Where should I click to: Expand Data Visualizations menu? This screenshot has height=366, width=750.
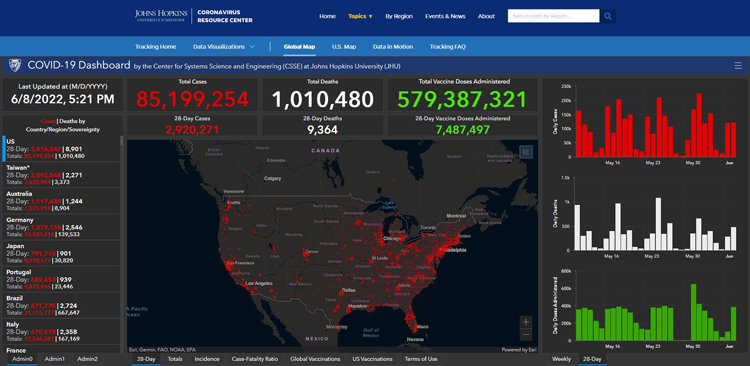(x=224, y=47)
